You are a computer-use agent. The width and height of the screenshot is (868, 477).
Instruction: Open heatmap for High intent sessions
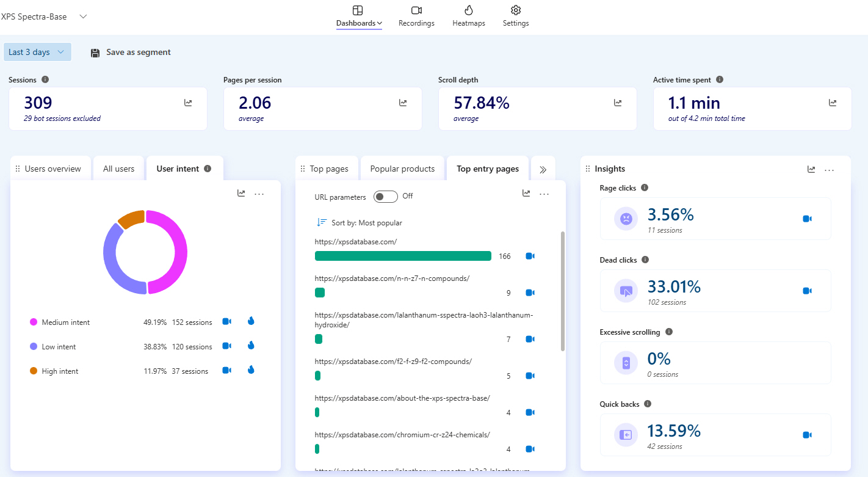pos(251,370)
